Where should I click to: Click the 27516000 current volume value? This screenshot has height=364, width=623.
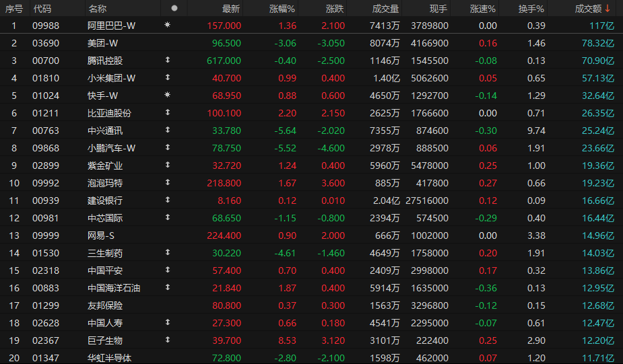tap(427, 201)
